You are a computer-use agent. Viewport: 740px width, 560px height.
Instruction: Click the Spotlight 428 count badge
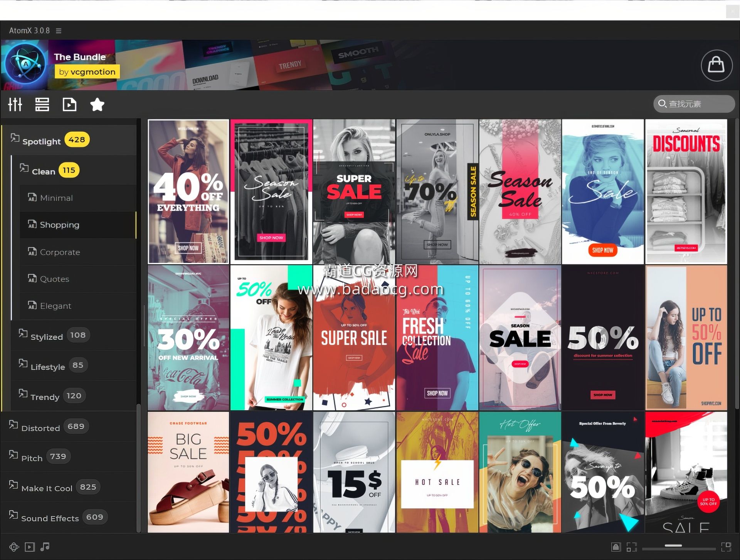tap(77, 140)
